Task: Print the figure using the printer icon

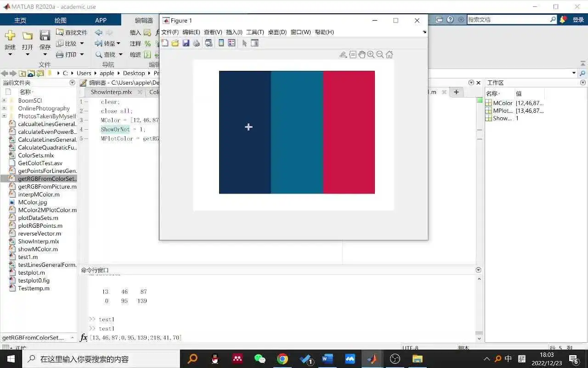Action: coord(197,43)
